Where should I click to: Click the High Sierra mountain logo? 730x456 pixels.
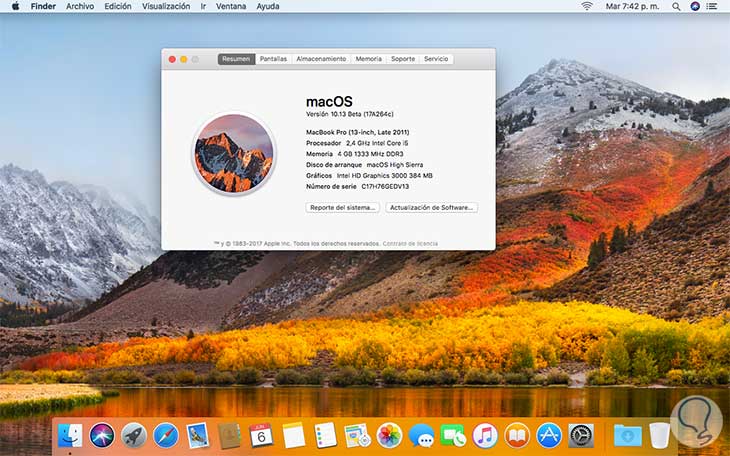(234, 153)
